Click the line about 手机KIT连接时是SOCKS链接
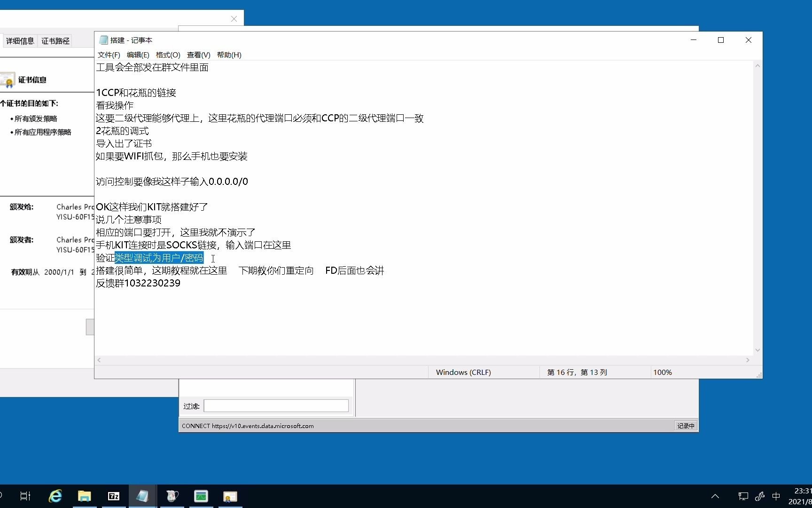This screenshot has height=508, width=812. click(x=194, y=245)
